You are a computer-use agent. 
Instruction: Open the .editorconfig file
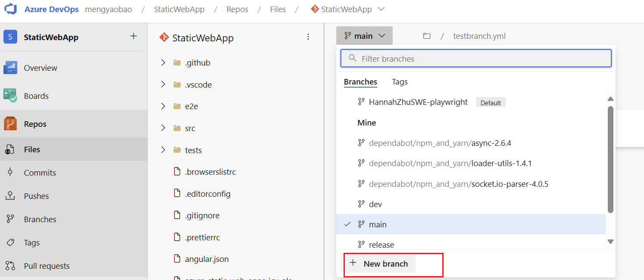click(208, 194)
